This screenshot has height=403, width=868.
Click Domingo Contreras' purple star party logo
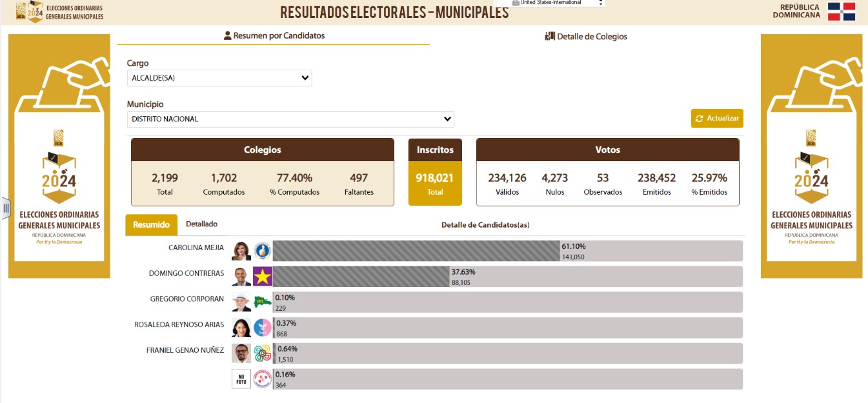pyautogui.click(x=263, y=277)
